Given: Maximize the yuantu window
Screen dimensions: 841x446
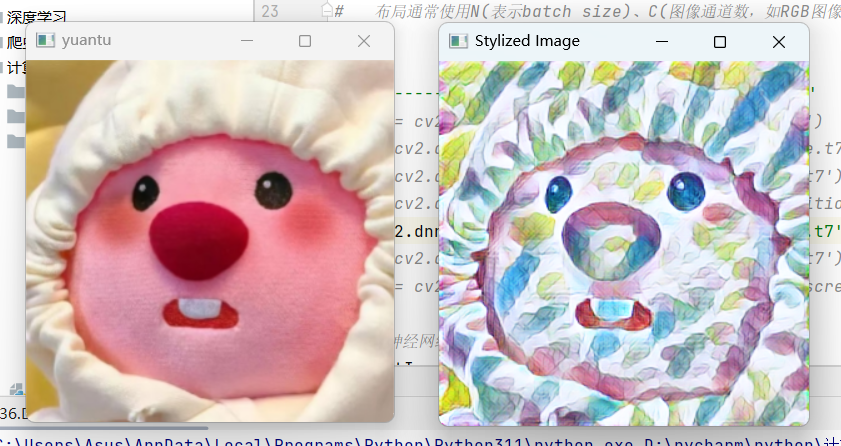Looking at the screenshot, I should 305,41.
